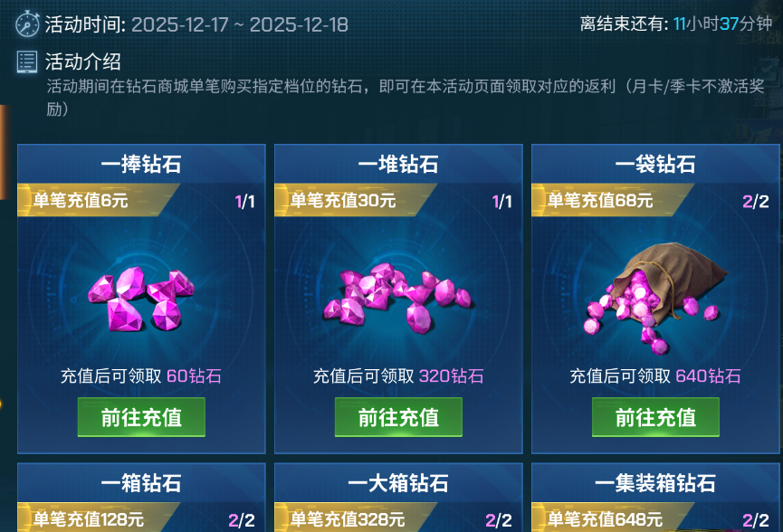This screenshot has height=532, width=783.
Task: Tap the pile of diamonds image
Action: (x=398, y=298)
